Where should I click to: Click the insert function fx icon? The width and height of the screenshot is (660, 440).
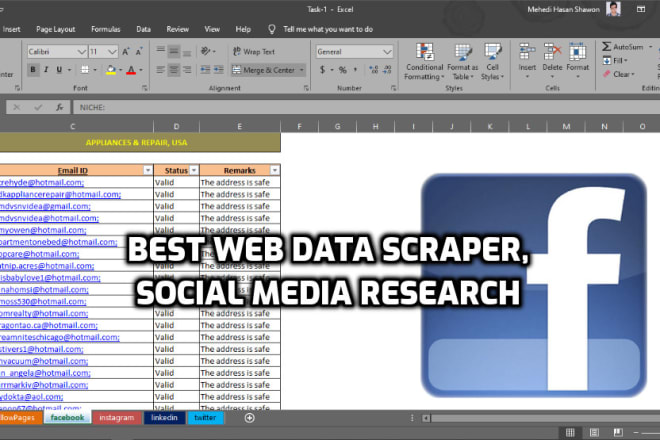60,106
